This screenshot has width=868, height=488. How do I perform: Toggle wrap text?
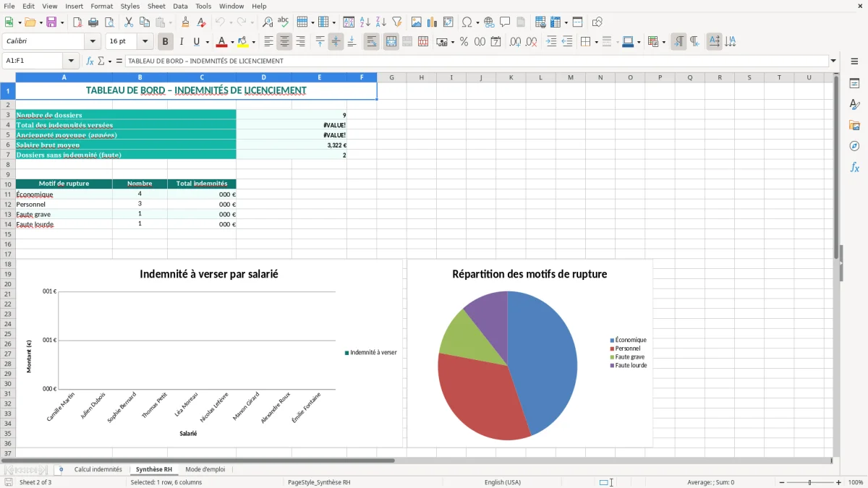pyautogui.click(x=371, y=42)
